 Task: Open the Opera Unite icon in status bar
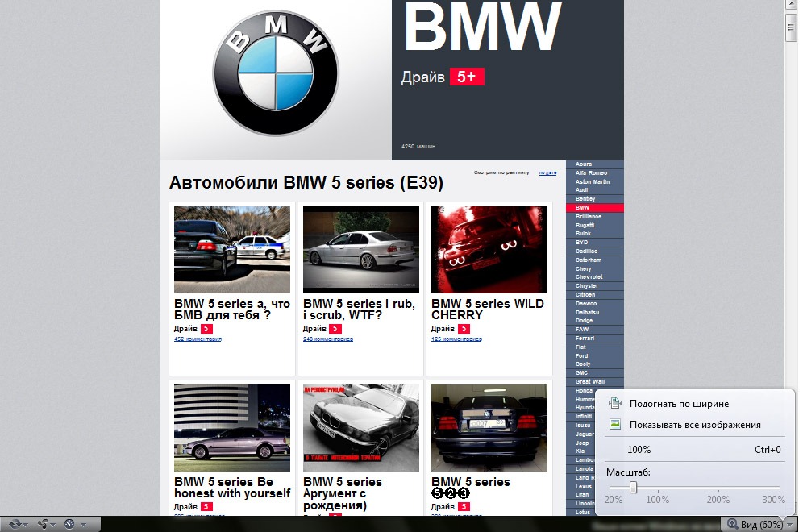pos(43,524)
